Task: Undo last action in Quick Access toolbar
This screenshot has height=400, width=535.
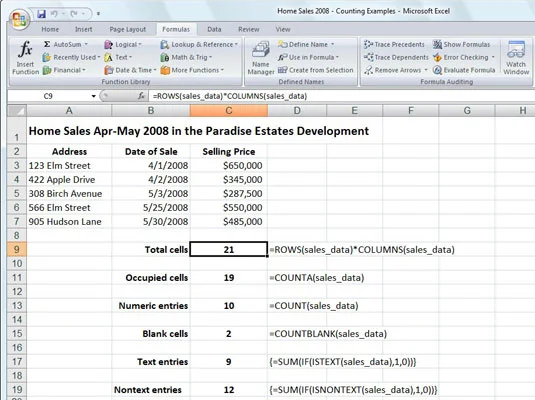Action: 54,14
